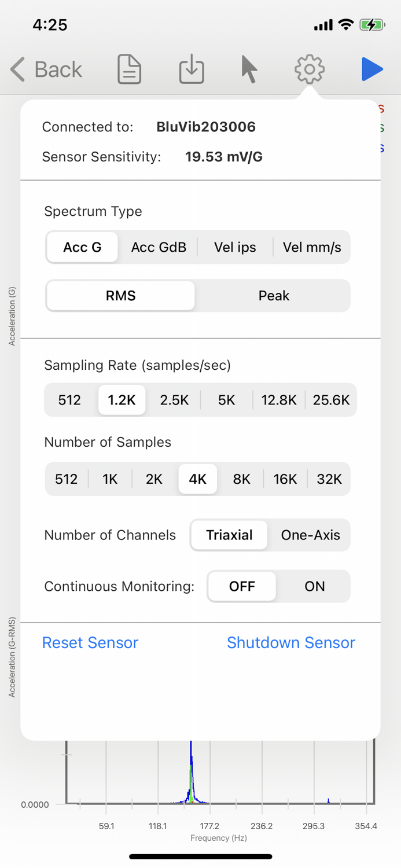This screenshot has width=401, height=868.
Task: Click the Reset Sensor link
Action: pos(90,642)
